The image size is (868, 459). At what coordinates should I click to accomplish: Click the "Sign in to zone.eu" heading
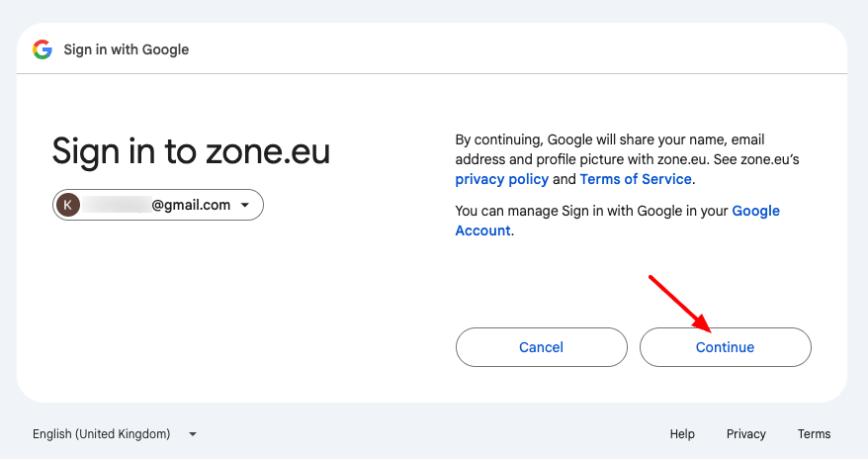[191, 151]
